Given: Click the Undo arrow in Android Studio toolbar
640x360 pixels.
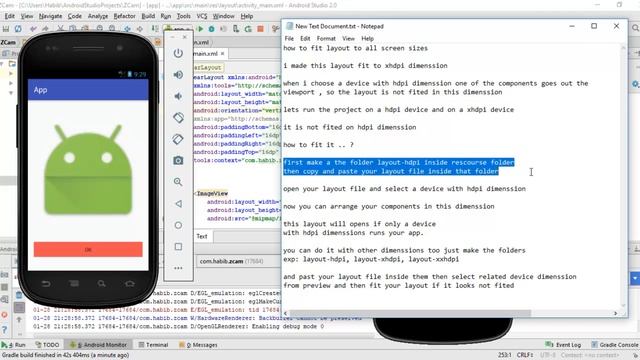Looking at the screenshot, I should [x=33, y=29].
